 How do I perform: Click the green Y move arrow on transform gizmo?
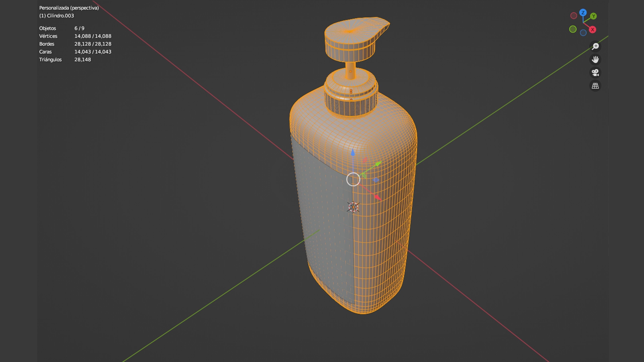click(x=378, y=164)
